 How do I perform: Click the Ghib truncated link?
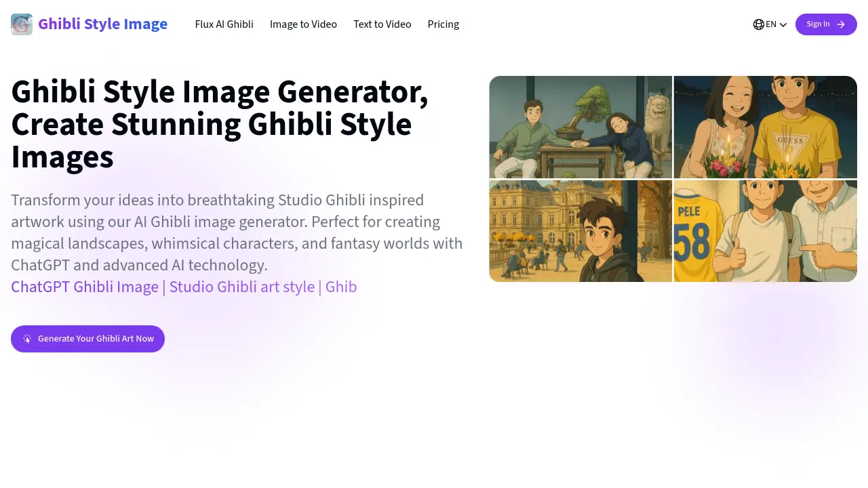[x=341, y=287]
